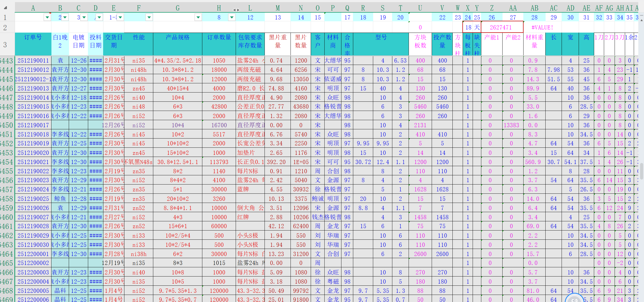Select column U by its header letter
Viewport: 644px width, 302px height.
click(420, 8)
